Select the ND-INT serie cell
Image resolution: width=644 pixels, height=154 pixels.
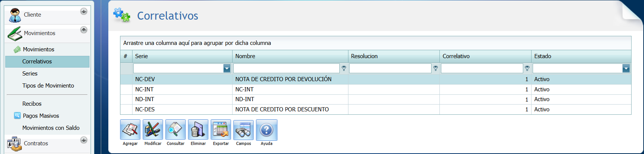click(182, 99)
